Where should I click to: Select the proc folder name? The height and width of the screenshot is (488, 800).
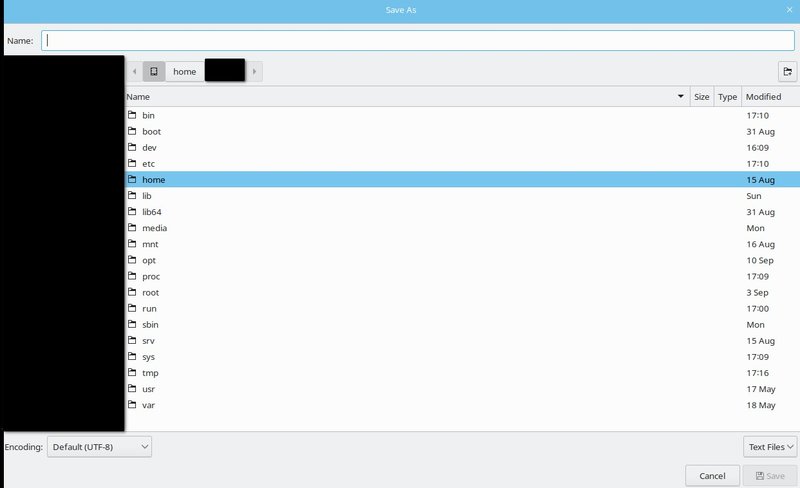click(151, 277)
